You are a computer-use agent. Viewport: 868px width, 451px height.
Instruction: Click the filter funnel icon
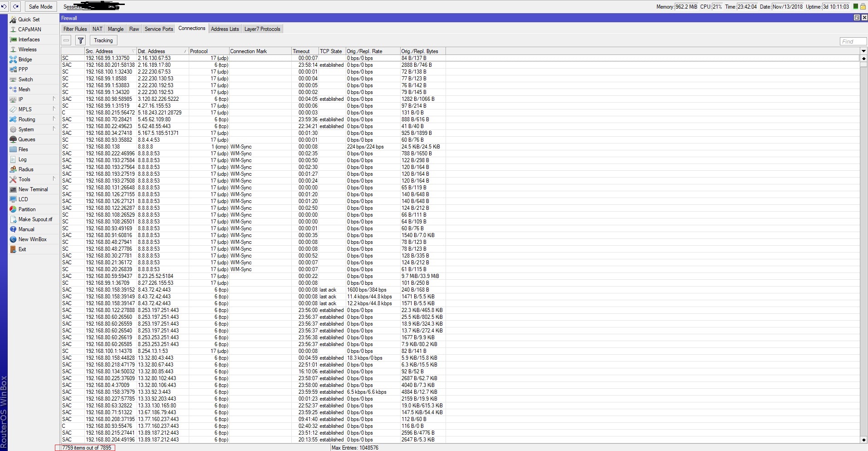click(x=81, y=40)
